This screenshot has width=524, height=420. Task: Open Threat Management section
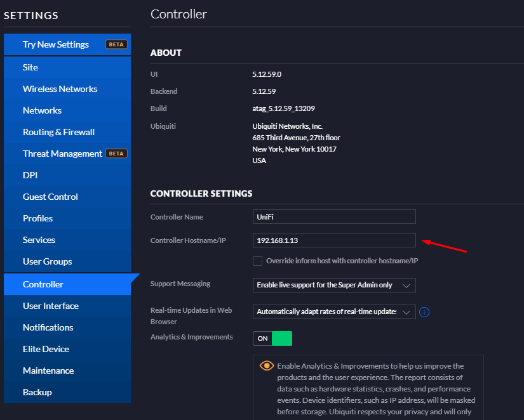click(67, 154)
